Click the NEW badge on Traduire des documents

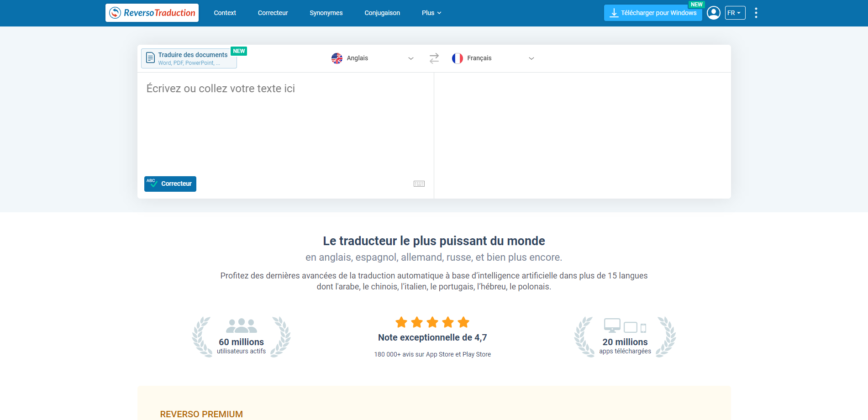pyautogui.click(x=239, y=51)
